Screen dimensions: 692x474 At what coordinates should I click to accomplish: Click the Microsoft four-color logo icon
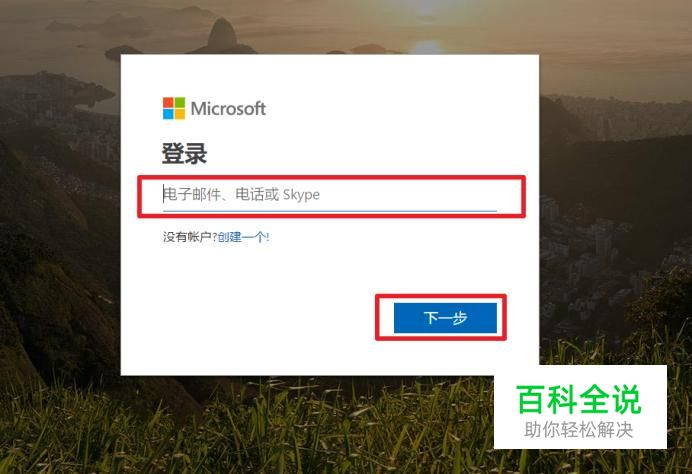coord(174,108)
